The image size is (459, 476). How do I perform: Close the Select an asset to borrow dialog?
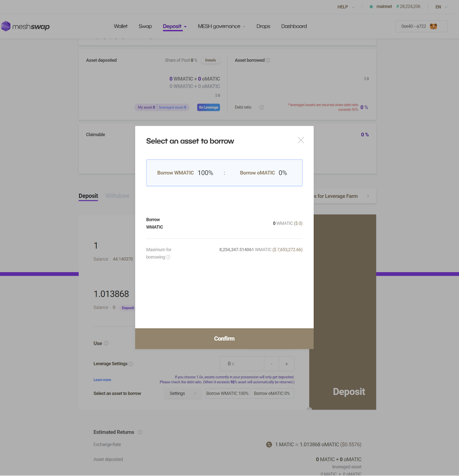tap(301, 140)
